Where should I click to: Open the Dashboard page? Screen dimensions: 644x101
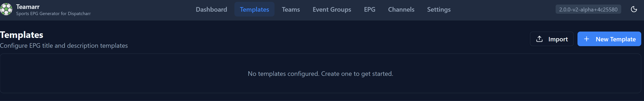pos(211,9)
